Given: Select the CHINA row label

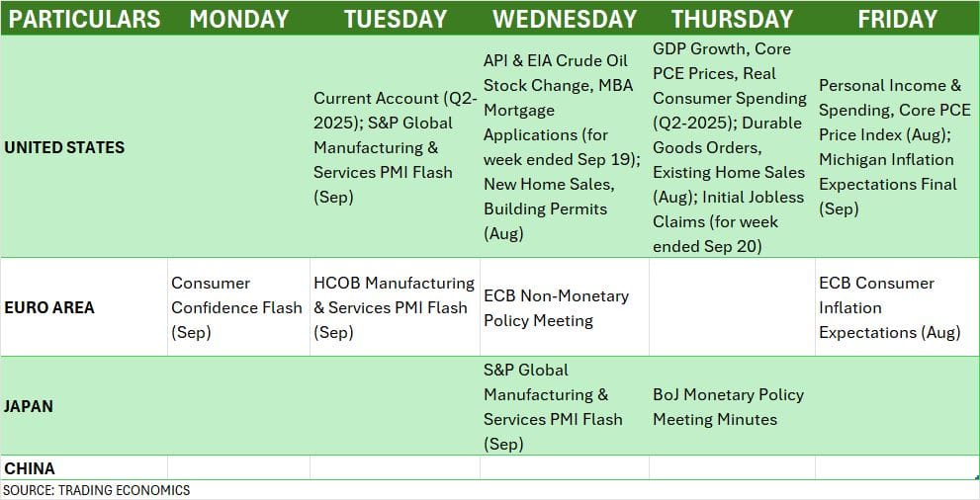Looking at the screenshot, I should pyautogui.click(x=30, y=467).
